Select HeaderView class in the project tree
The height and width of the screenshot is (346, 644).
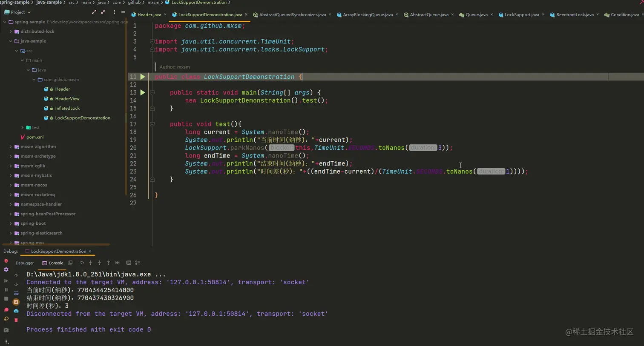coord(67,99)
